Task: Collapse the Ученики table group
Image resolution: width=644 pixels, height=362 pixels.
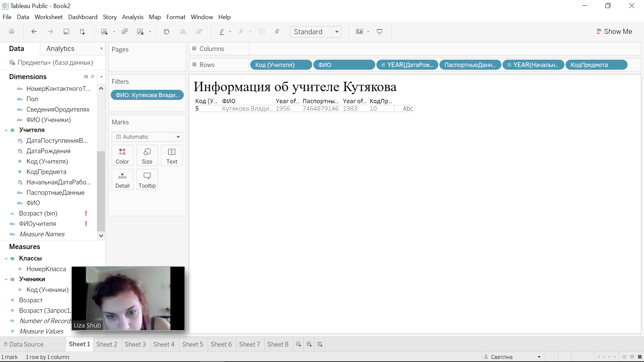Action: click(x=6, y=279)
